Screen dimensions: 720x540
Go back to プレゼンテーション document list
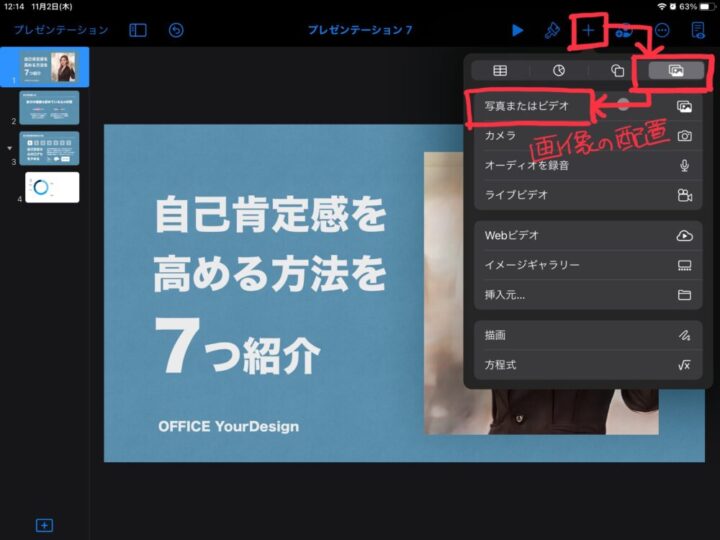click(60, 30)
